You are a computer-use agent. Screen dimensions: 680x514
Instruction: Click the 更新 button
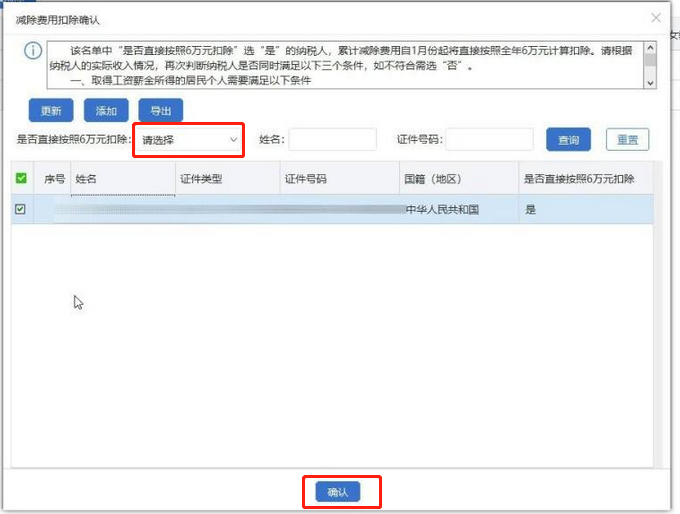tap(51, 111)
